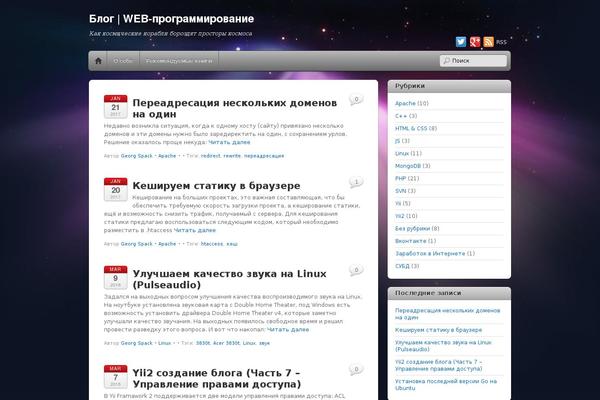Open the 'кэш' tag
The height and width of the screenshot is (400, 600).
pos(232,244)
